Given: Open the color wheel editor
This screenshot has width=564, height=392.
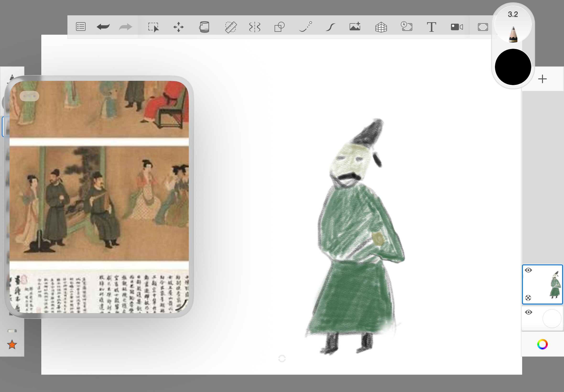Looking at the screenshot, I should [x=542, y=344].
